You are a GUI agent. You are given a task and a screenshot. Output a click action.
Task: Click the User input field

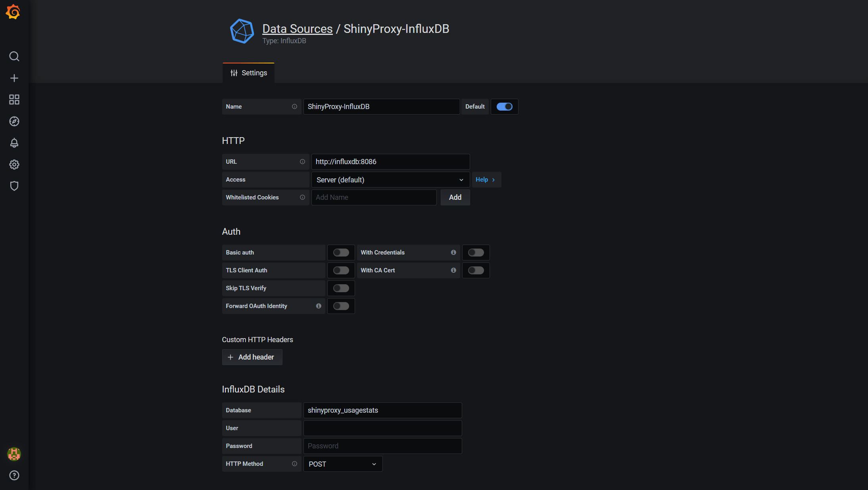coord(382,428)
